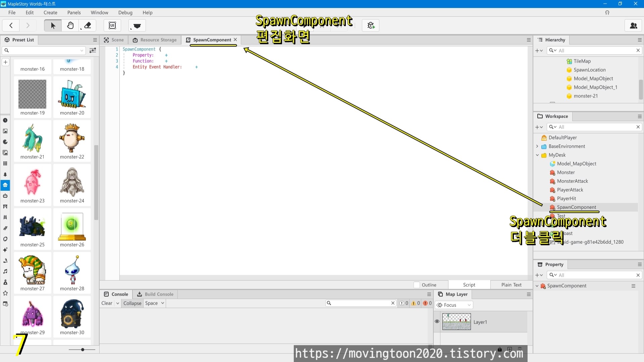Switch to the Resource Storage tab
Image resolution: width=644 pixels, height=362 pixels.
[155, 40]
